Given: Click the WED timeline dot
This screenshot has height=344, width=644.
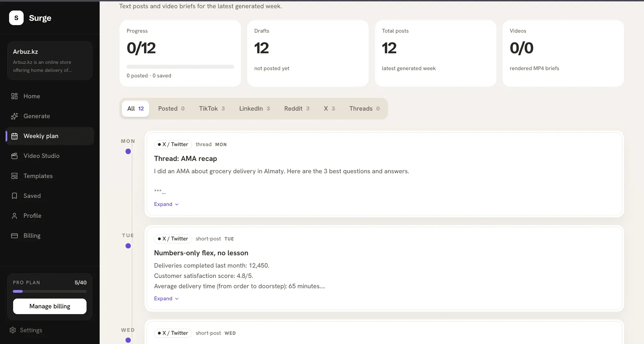Looking at the screenshot, I should tap(128, 340).
